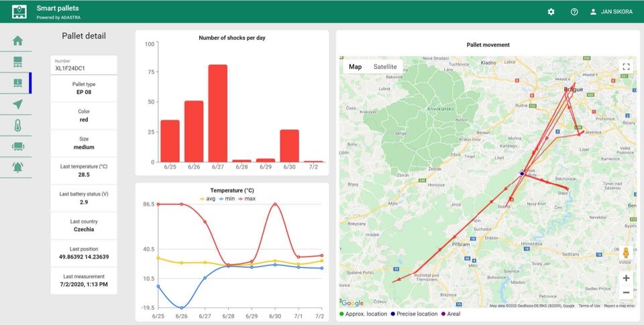
Task: Open the thermometer temperature sidebar icon
Action: (x=17, y=125)
